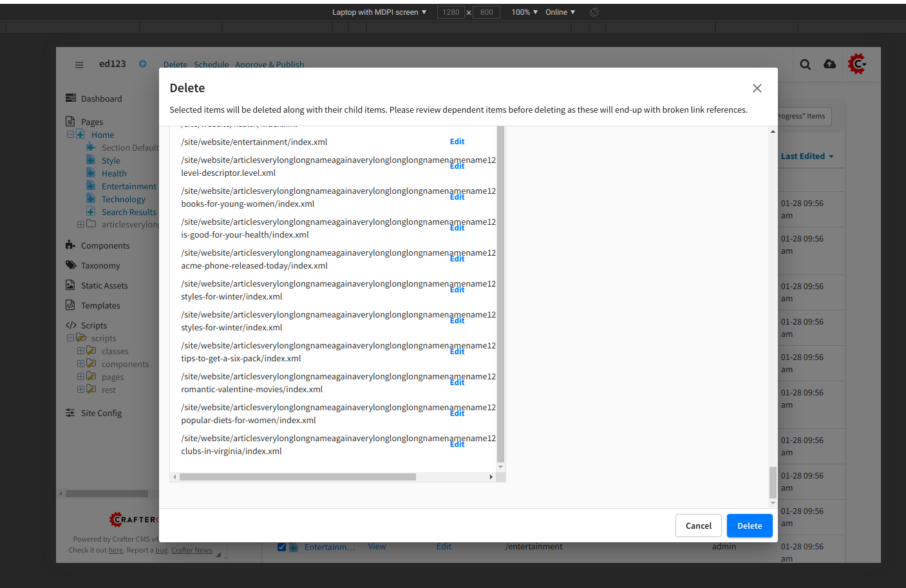Open the Crafter gear logo menu
906x588 pixels.
857,64
